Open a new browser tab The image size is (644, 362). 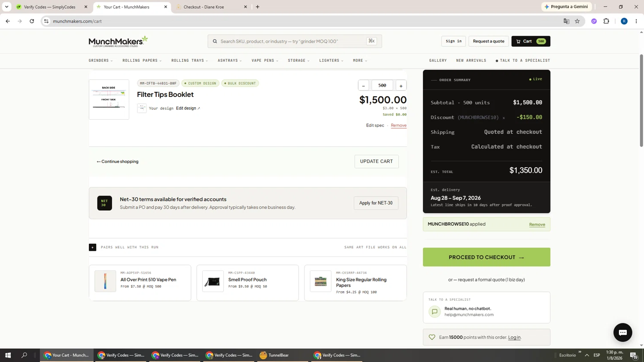258,7
